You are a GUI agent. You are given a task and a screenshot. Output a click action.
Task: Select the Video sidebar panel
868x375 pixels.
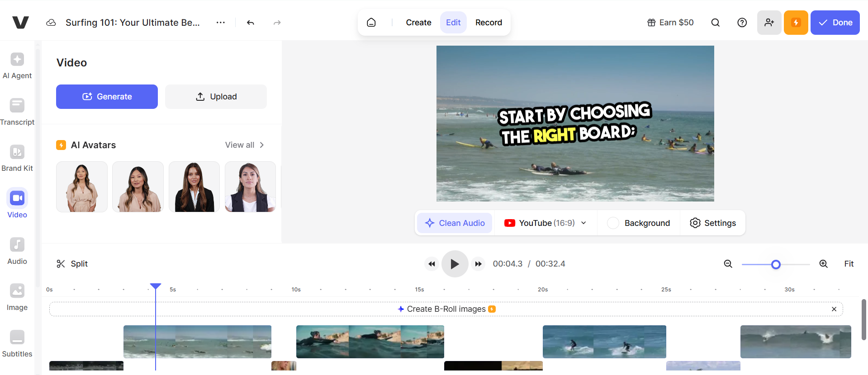click(x=17, y=204)
